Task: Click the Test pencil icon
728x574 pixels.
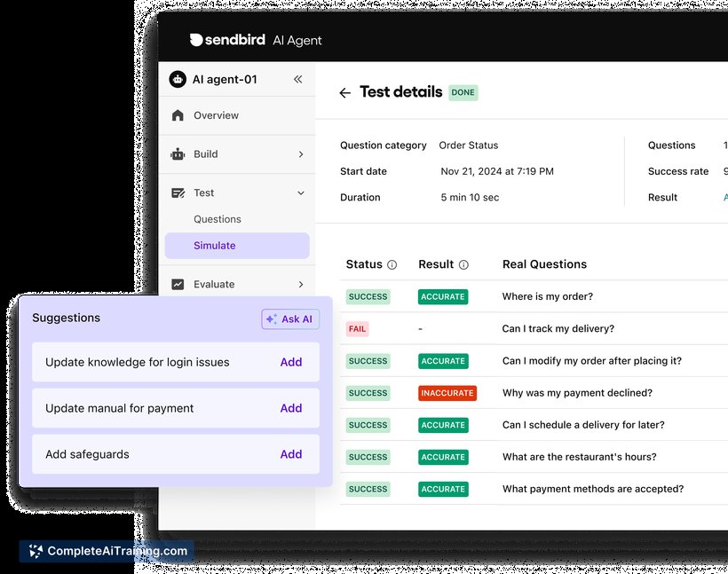Action: tap(178, 193)
